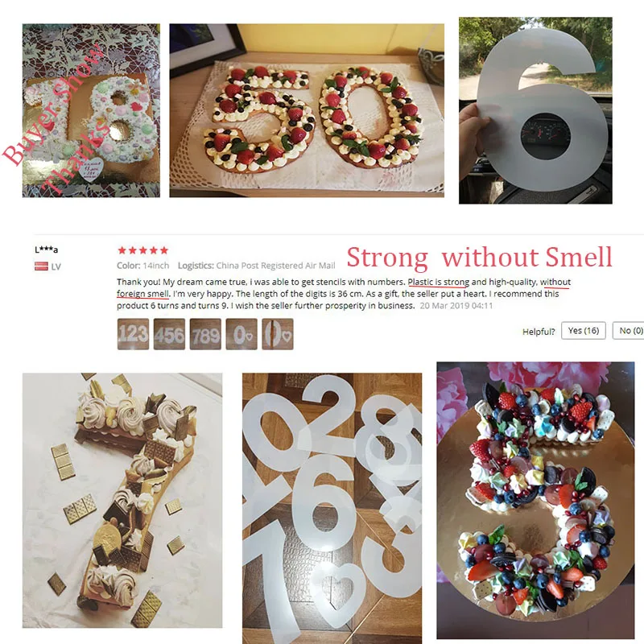
Task: Click the five-star rating icons
Action: [143, 250]
